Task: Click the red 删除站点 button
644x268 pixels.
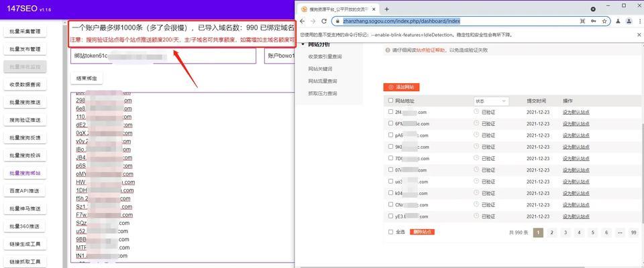Action: click(x=422, y=232)
